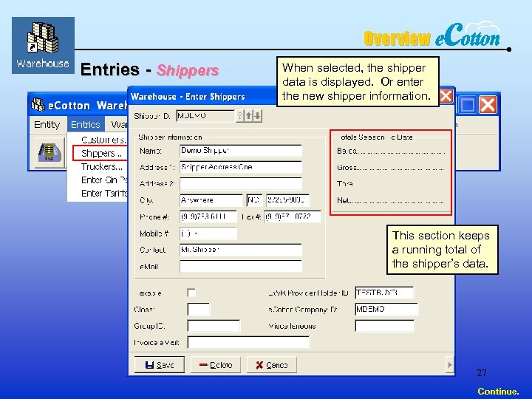Viewport: 532px width, 399px height.
Task: Click Continue link on the slide
Action: pos(498,391)
